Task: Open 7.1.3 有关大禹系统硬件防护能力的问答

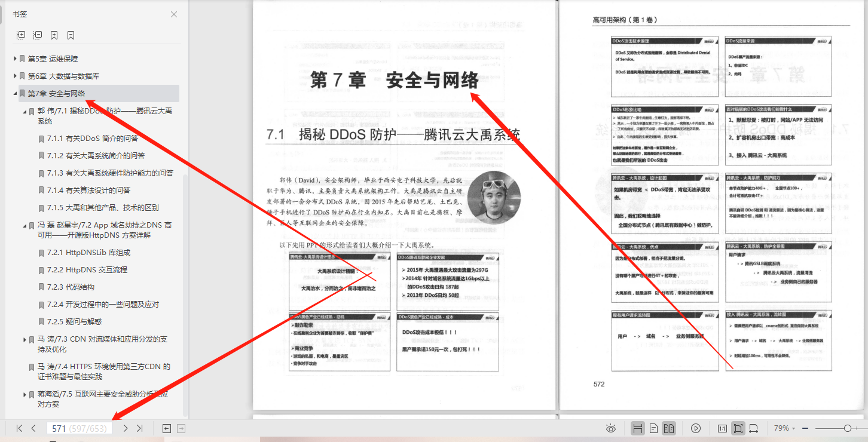Action: (110, 173)
